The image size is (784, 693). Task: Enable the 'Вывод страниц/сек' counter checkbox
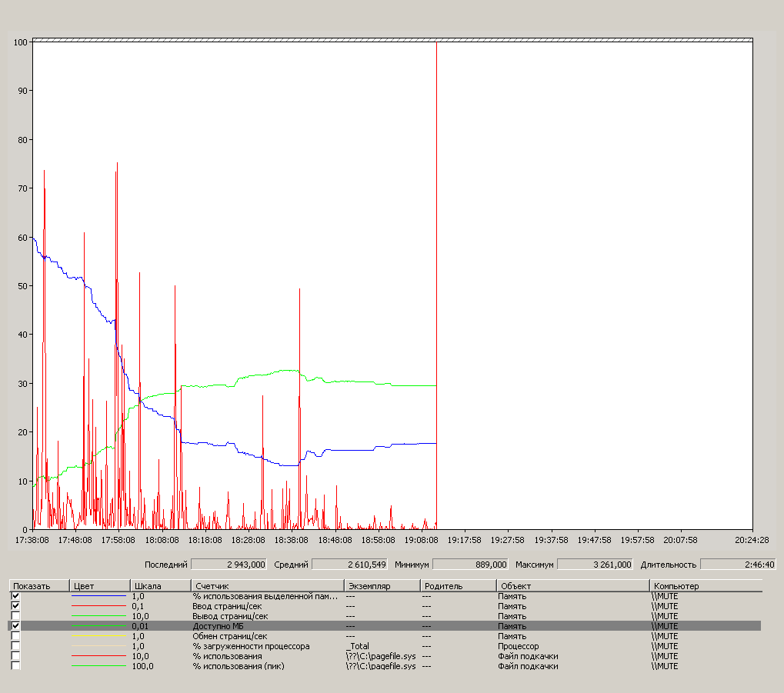pyautogui.click(x=15, y=616)
